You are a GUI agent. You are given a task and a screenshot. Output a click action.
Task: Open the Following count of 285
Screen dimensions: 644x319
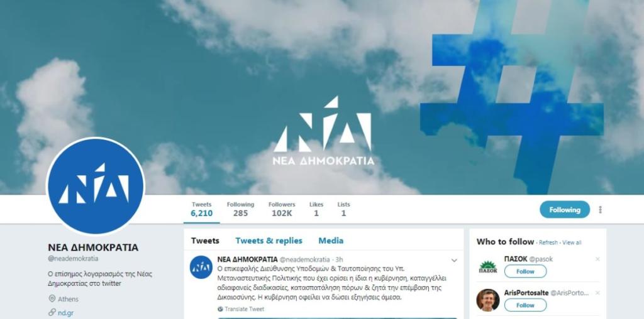pyautogui.click(x=240, y=209)
